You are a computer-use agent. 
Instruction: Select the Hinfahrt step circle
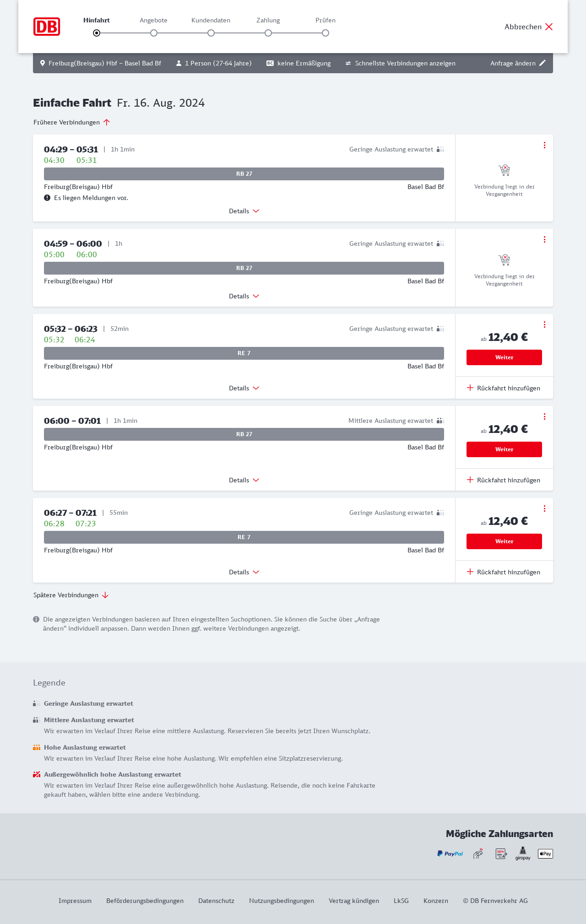(x=97, y=33)
